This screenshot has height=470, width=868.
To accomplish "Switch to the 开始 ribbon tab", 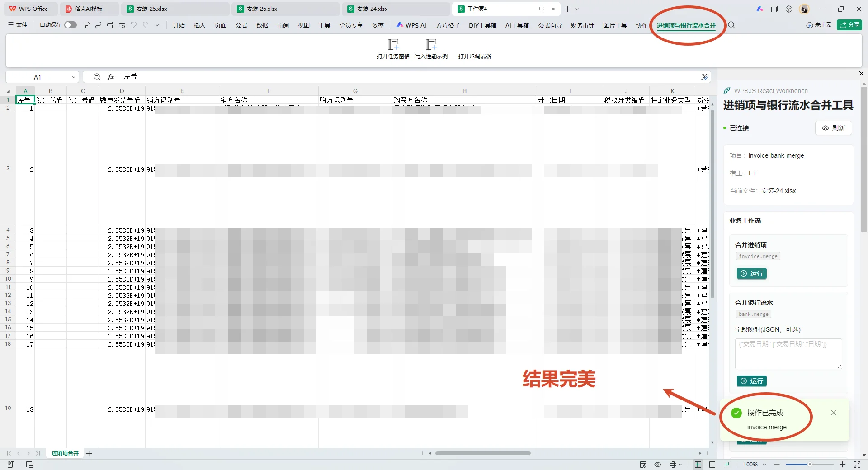I will coord(179,25).
